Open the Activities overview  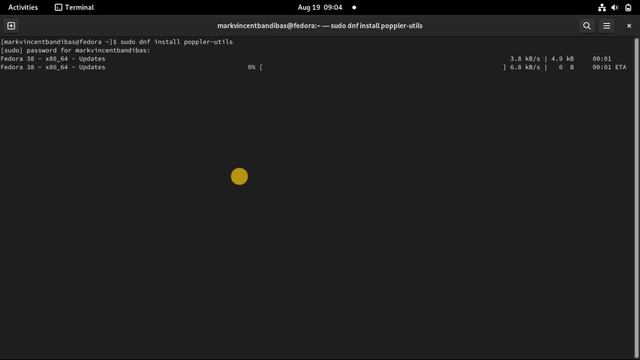point(23,7)
